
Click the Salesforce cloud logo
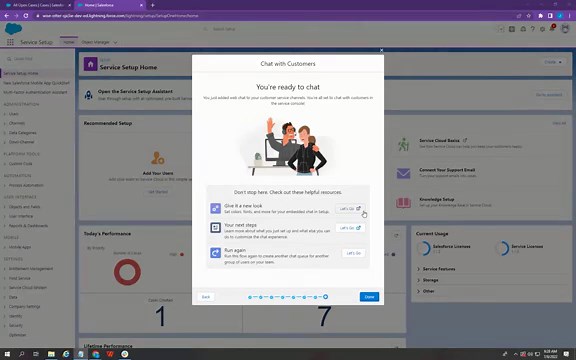coord(13,29)
